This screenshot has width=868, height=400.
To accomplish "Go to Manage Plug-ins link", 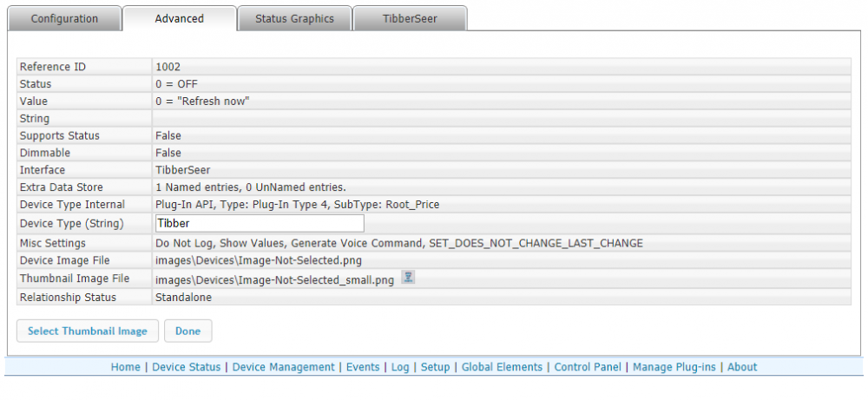I will coord(674,367).
